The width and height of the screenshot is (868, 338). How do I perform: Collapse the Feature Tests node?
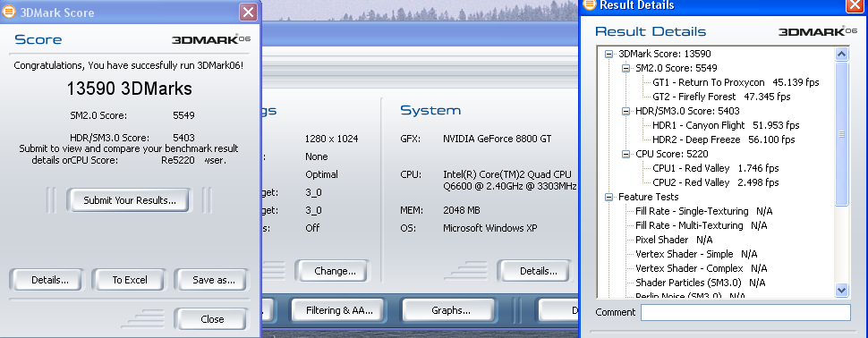coord(609,197)
